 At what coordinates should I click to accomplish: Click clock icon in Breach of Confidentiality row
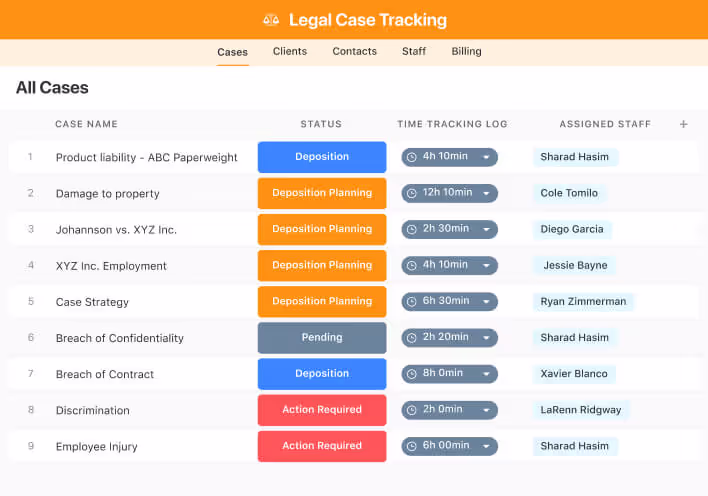pos(411,338)
